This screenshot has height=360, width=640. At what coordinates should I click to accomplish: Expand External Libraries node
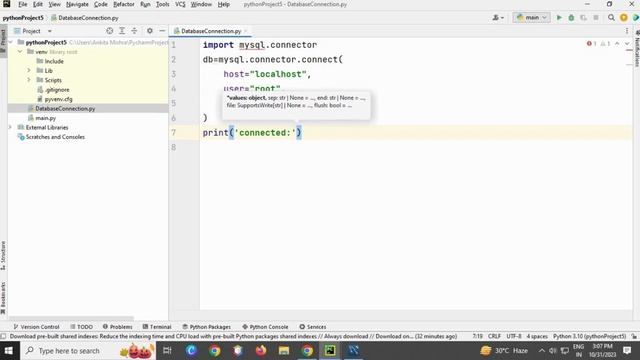pyautogui.click(x=11, y=127)
